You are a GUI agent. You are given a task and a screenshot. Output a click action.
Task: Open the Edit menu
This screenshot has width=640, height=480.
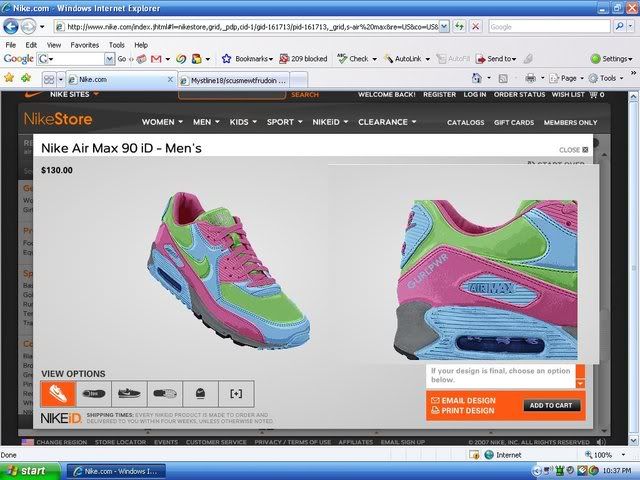(31, 45)
